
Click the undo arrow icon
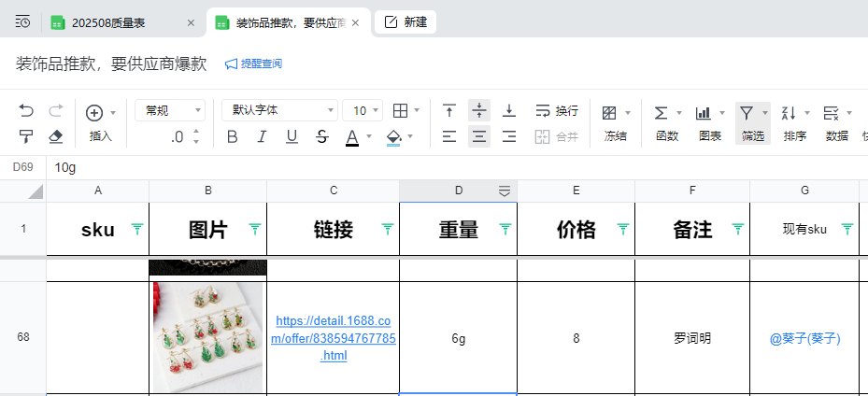pyautogui.click(x=26, y=111)
